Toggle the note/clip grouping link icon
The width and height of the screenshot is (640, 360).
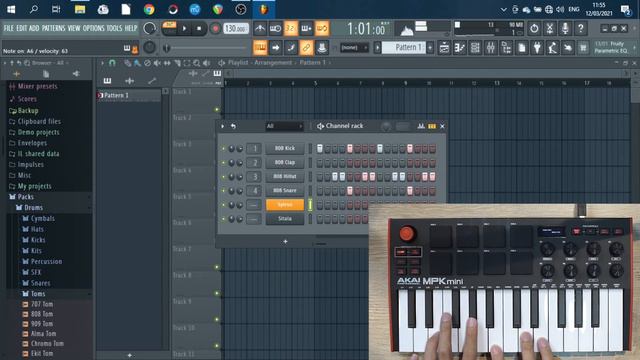306,48
